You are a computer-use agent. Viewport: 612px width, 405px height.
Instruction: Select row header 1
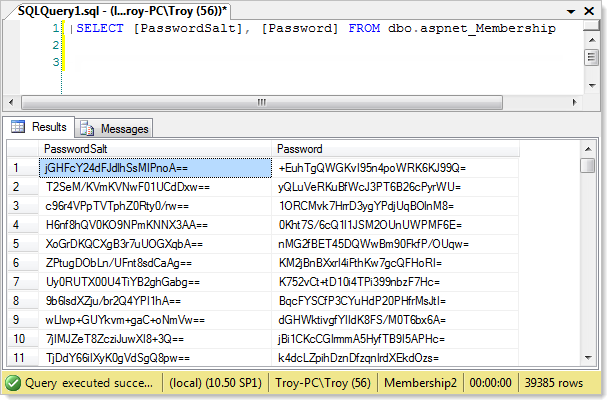23,168
